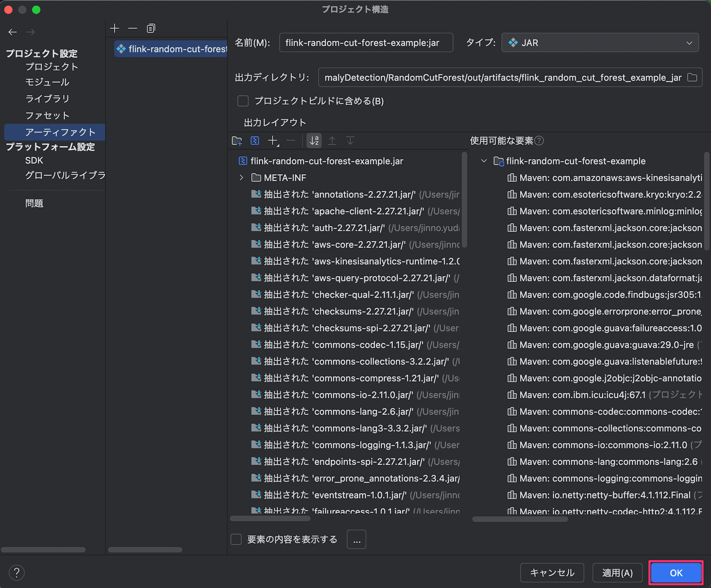Image resolution: width=711 pixels, height=588 pixels.
Task: Click available elements horizontal scrollbar
Action: pos(520,519)
